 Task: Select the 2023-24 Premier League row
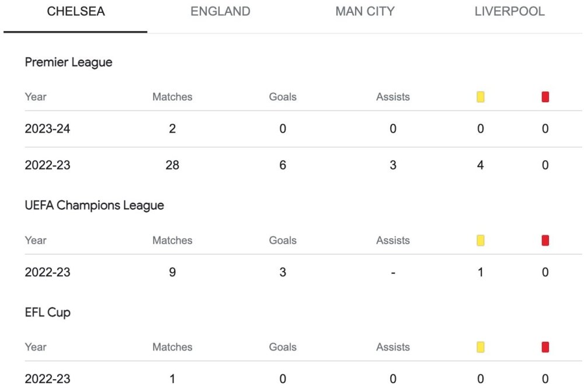(303, 129)
